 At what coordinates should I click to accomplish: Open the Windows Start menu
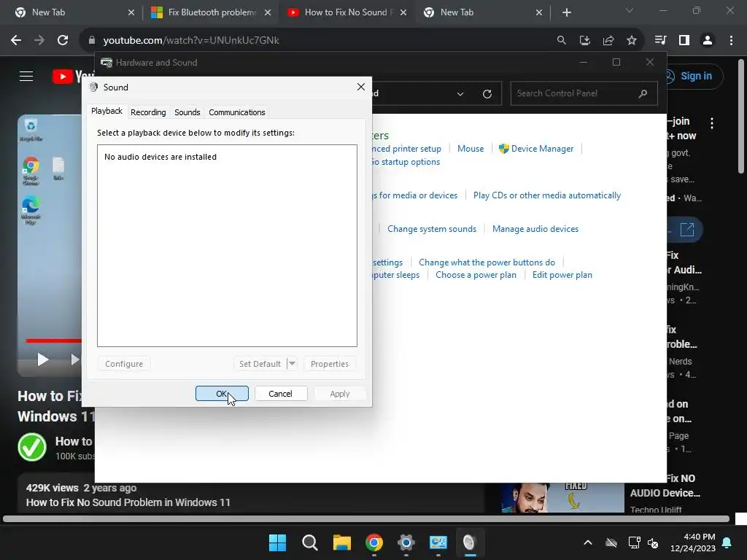pos(277,542)
